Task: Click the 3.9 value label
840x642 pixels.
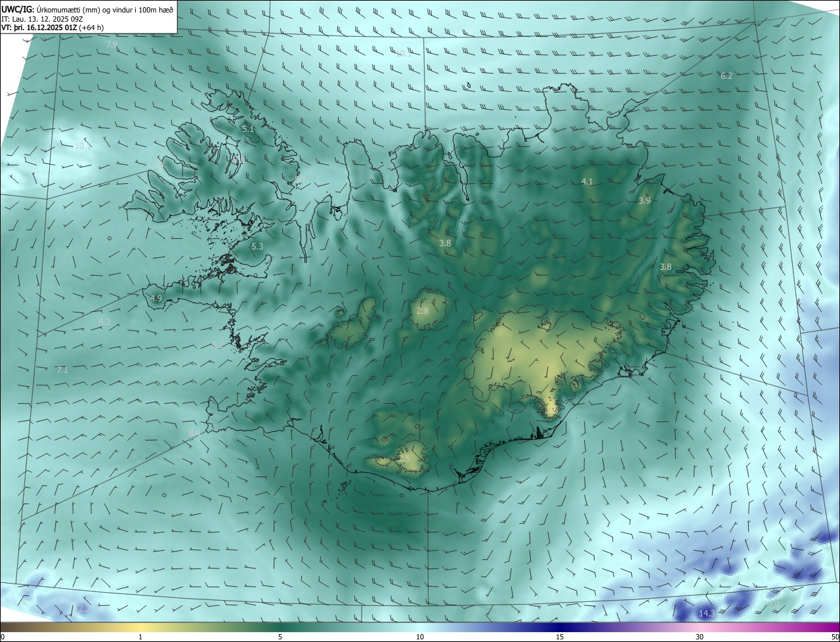Action: pos(644,201)
